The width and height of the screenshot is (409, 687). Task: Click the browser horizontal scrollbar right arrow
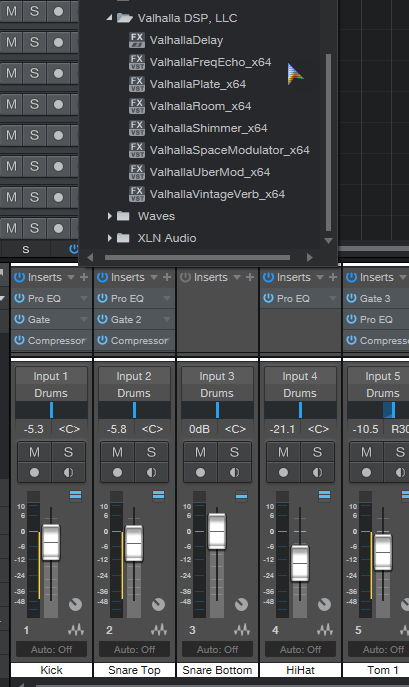309,258
